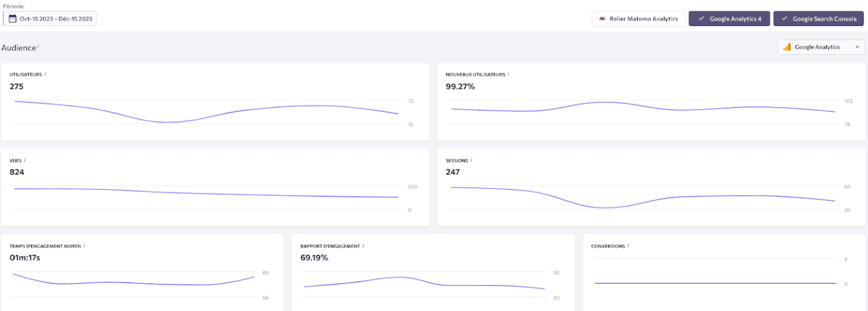Click the NOUVEAUX UTILISATEURS card title
The width and height of the screenshot is (868, 311).
point(475,75)
